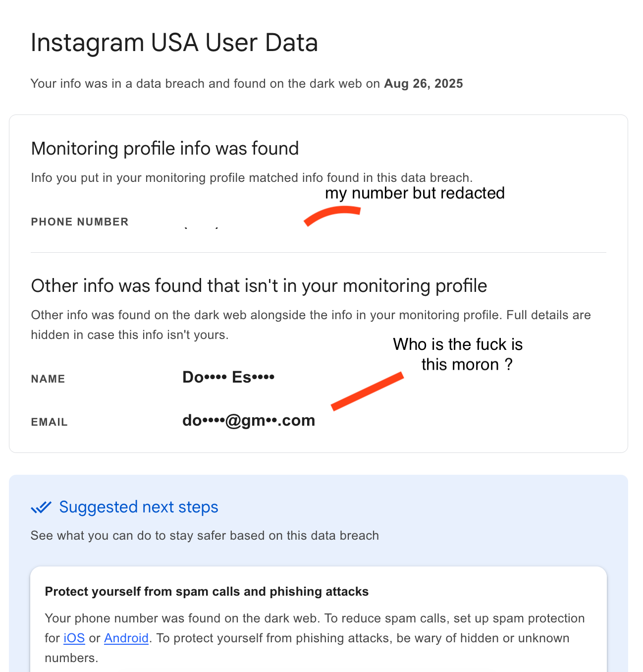Image resolution: width=643 pixels, height=672 pixels.
Task: Click the 'NAME' field label
Action: [48, 379]
